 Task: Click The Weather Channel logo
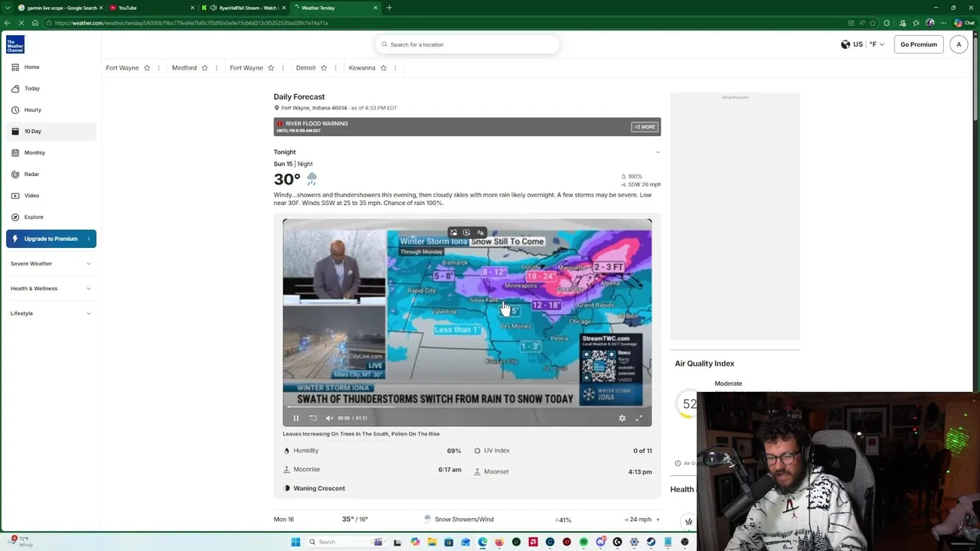point(15,44)
